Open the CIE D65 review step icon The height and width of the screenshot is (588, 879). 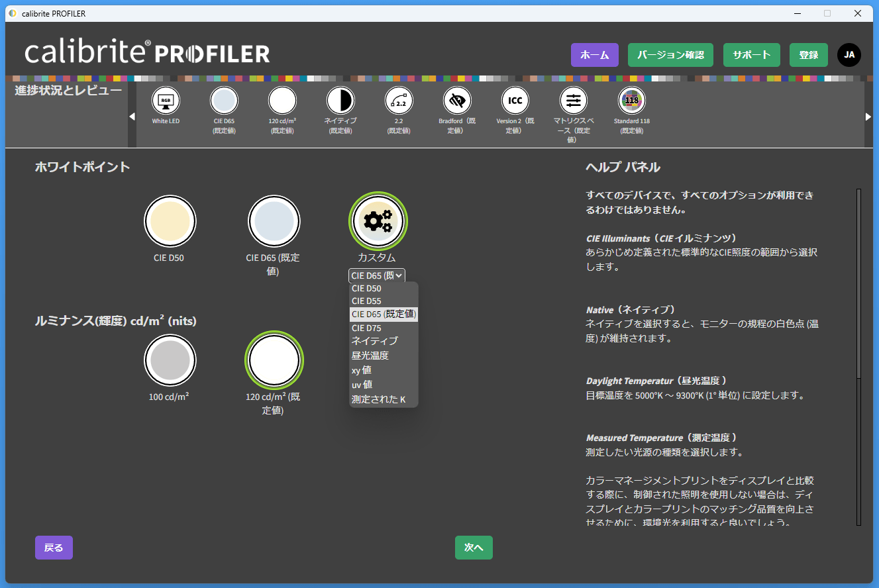[x=224, y=101]
